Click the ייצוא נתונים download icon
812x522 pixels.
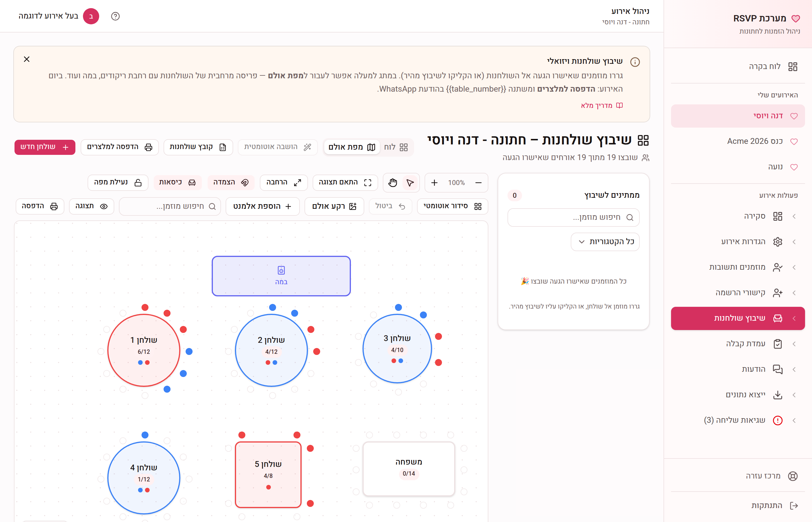click(777, 395)
